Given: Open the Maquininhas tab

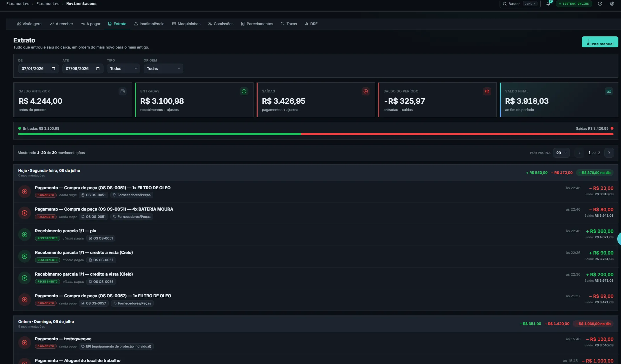Looking at the screenshot, I should 186,24.
